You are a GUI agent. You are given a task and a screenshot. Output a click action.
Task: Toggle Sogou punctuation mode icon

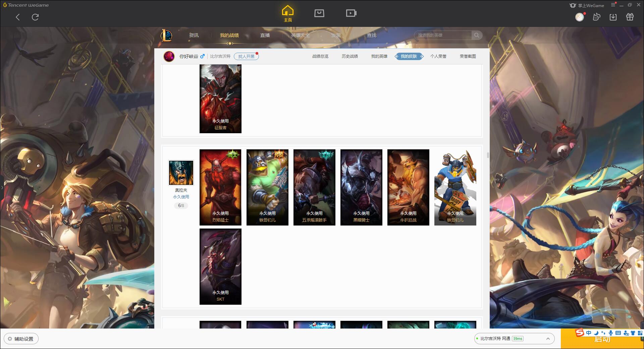603,333
